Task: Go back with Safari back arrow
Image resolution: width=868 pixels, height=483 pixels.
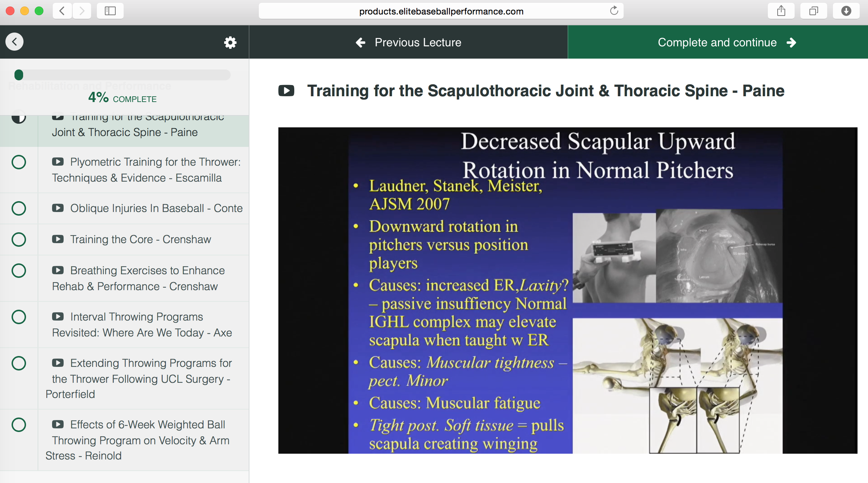Action: (x=62, y=11)
